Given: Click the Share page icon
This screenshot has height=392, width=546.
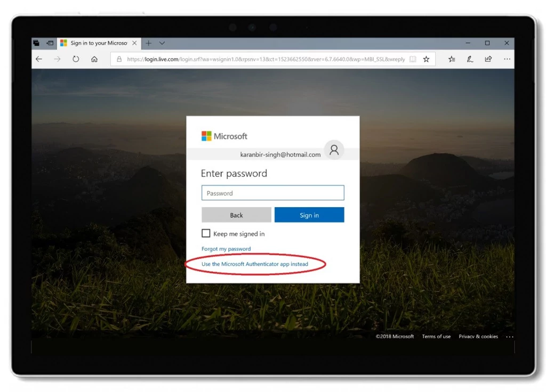Looking at the screenshot, I should tap(488, 59).
